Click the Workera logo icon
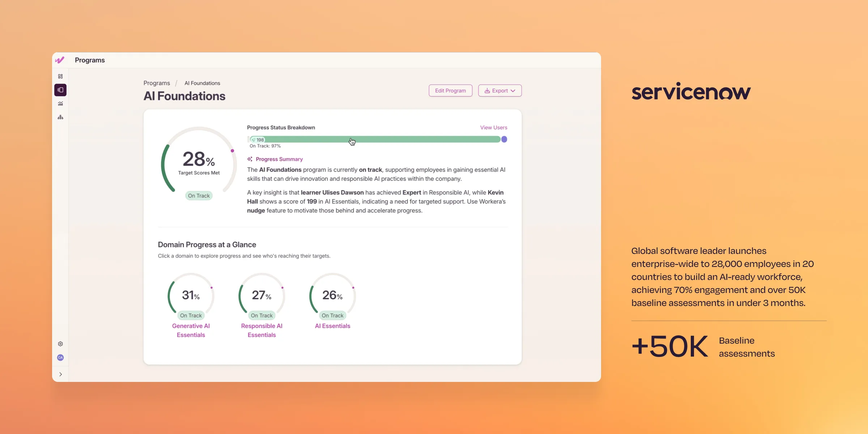The image size is (868, 434). (x=60, y=60)
